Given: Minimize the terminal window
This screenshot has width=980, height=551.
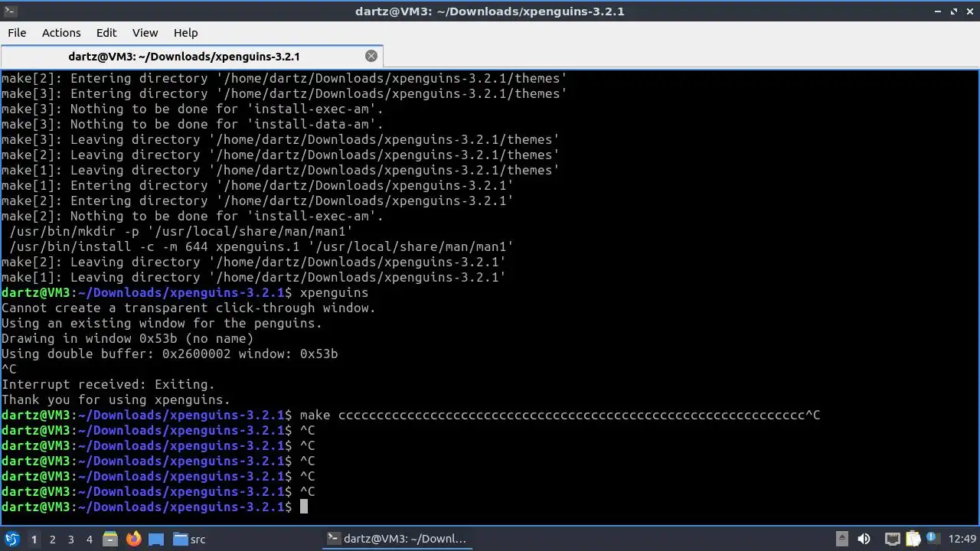Looking at the screenshot, I should 938,11.
